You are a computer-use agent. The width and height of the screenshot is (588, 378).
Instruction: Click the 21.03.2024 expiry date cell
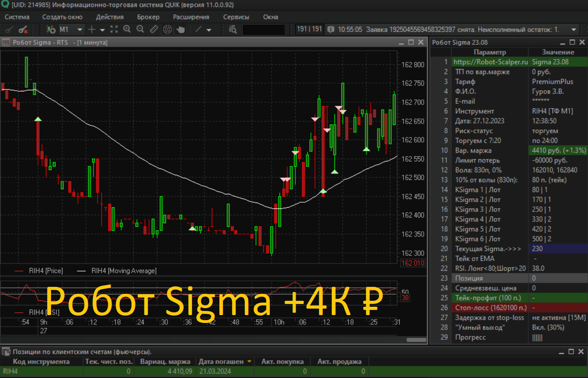tap(224, 371)
